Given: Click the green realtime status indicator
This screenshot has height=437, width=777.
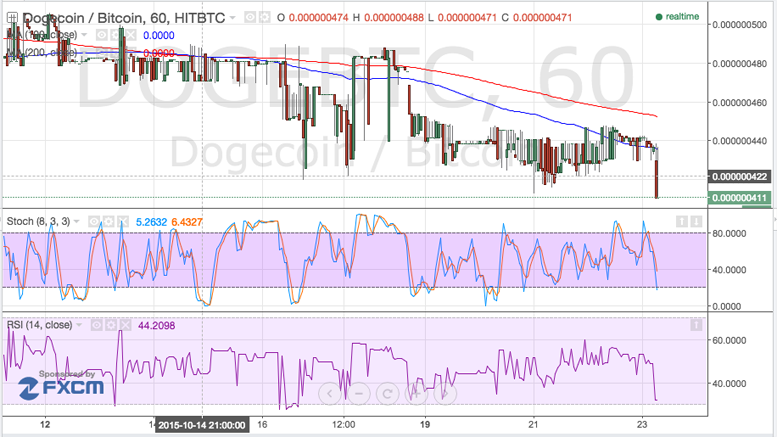Looking at the screenshot, I should [677, 17].
